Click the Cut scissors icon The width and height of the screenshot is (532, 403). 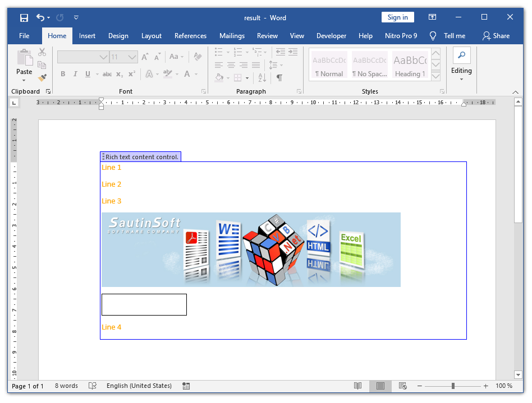tap(42, 52)
